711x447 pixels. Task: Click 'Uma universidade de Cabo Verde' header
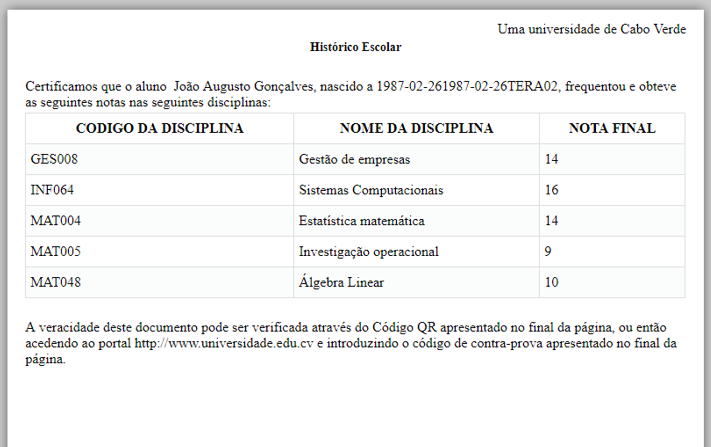592,29
